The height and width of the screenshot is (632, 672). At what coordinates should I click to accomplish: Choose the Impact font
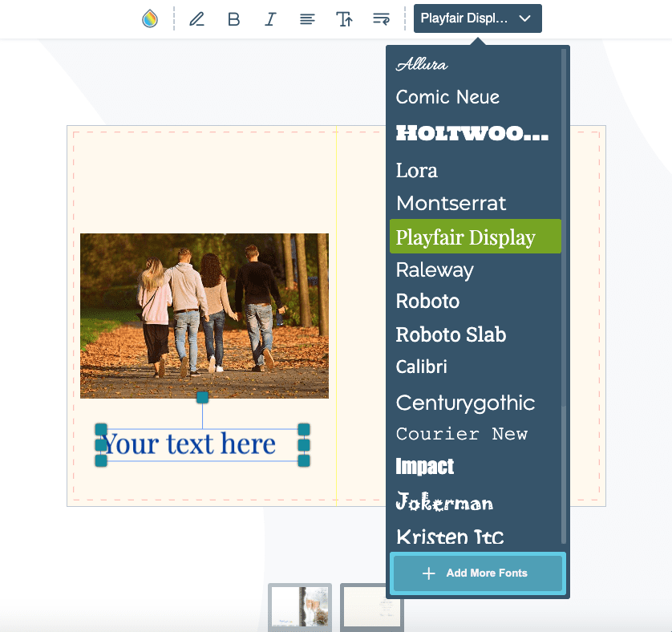(424, 466)
